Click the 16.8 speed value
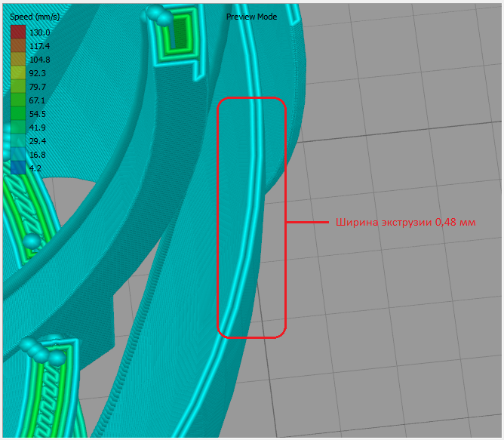The height and width of the screenshot is (440, 504). [37, 155]
